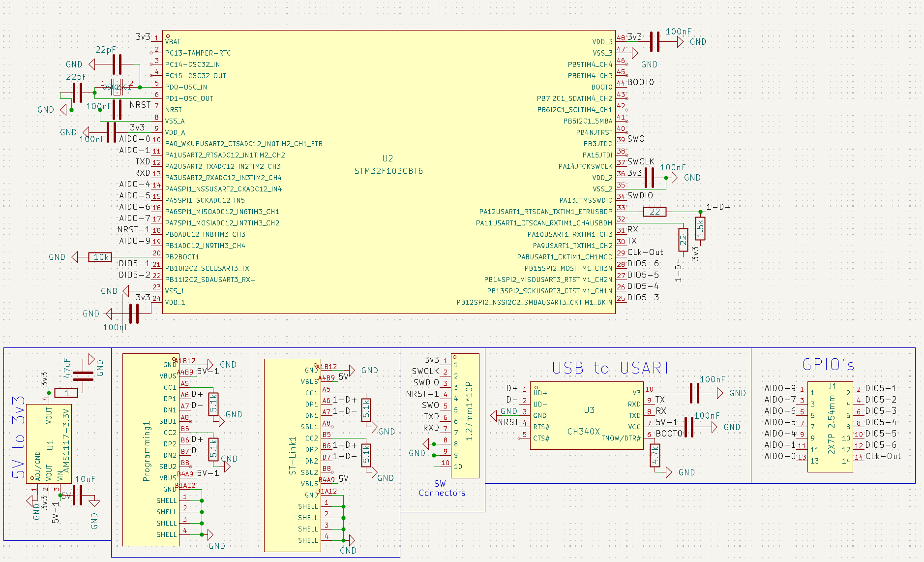Select the horizontal 22 ohm resistor on pin 33

pyautogui.click(x=655, y=212)
